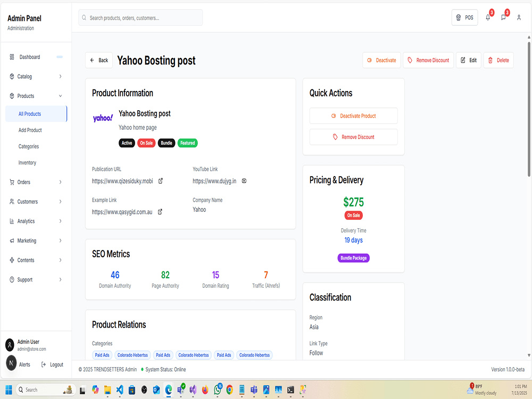Open File Explorer from taskbar

pos(107,390)
